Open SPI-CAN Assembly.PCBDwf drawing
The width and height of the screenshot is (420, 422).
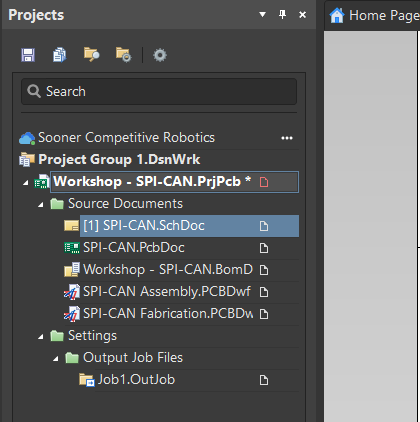[167, 292]
